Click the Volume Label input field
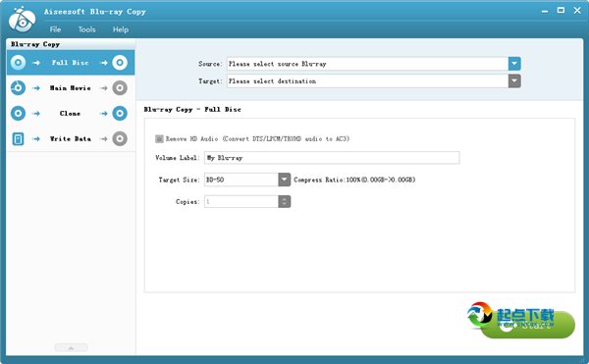The width and height of the screenshot is (589, 364). click(x=332, y=158)
